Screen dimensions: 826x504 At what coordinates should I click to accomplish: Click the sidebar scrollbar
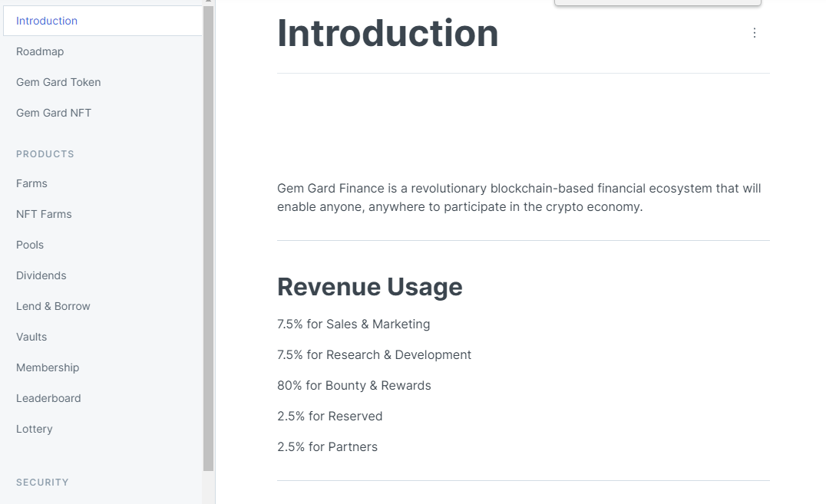click(207, 230)
